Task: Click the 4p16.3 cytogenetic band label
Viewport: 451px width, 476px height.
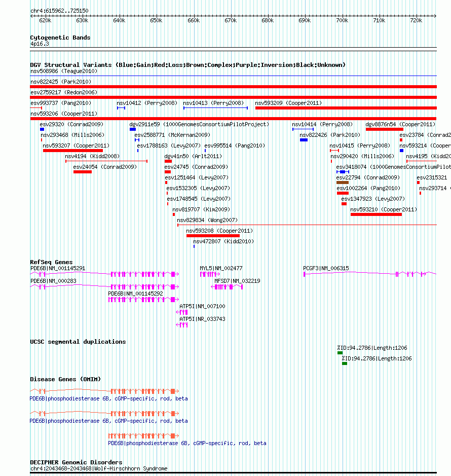Action: tap(40, 44)
